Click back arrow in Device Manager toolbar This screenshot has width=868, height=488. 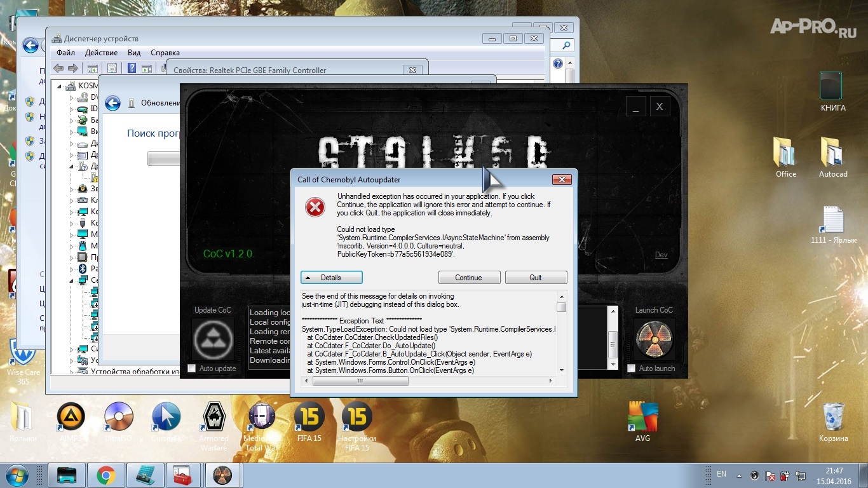[x=58, y=68]
